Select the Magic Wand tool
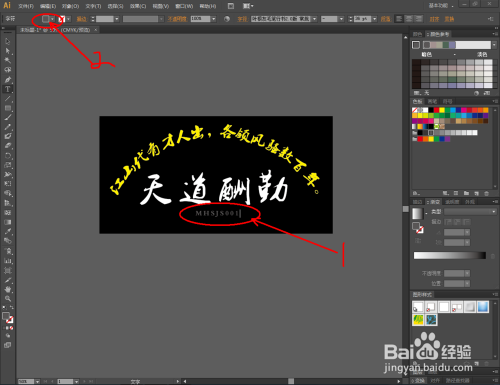Viewport: 500px width, 385px height. pos(8,60)
